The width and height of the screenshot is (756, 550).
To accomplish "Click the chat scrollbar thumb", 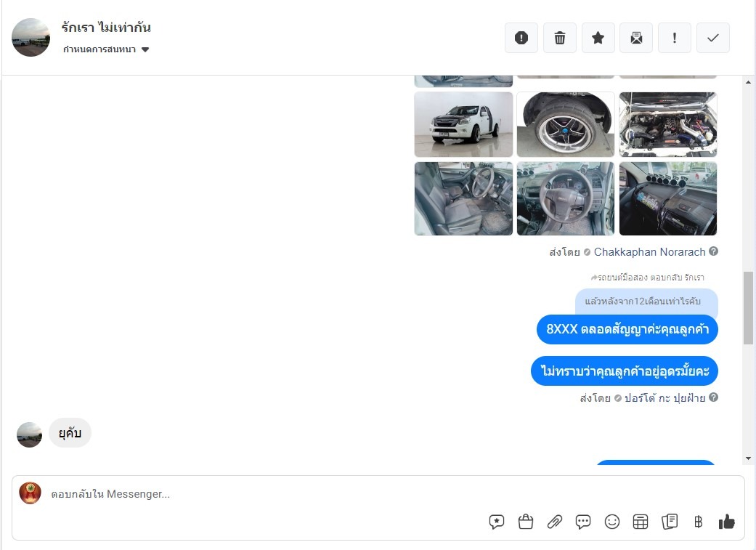I will coord(748,308).
